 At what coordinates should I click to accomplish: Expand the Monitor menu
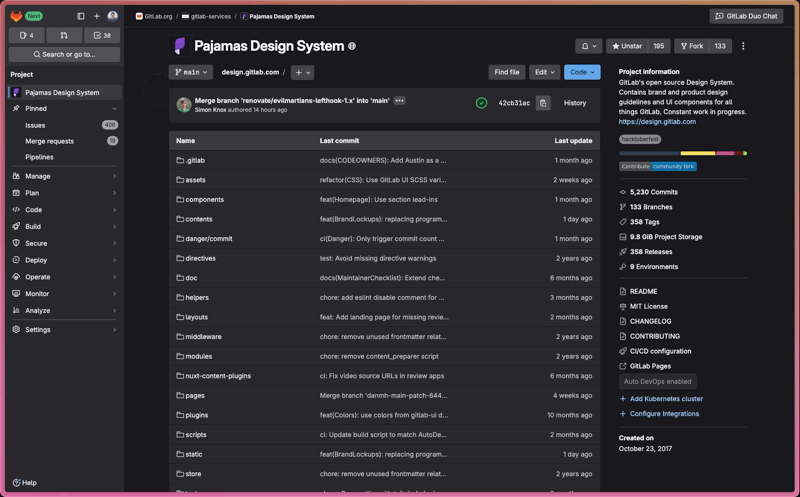pyautogui.click(x=65, y=293)
